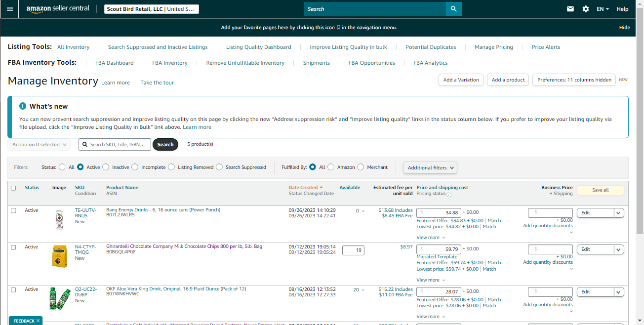Open the Ghirardelli chocolate chips thumbnail
644x325 pixels.
[59, 256]
